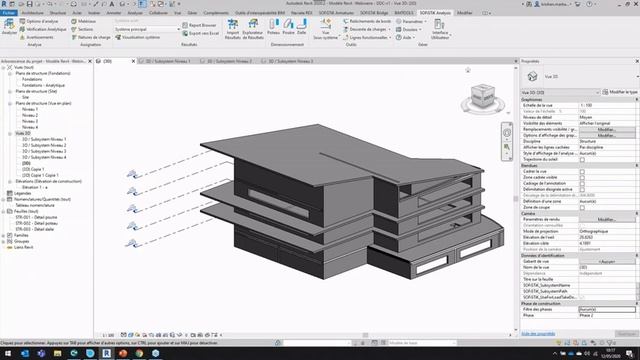Click the horizontal scrollbar under the 3D view
The width and height of the screenshot is (640, 360).
pyautogui.click(x=365, y=335)
